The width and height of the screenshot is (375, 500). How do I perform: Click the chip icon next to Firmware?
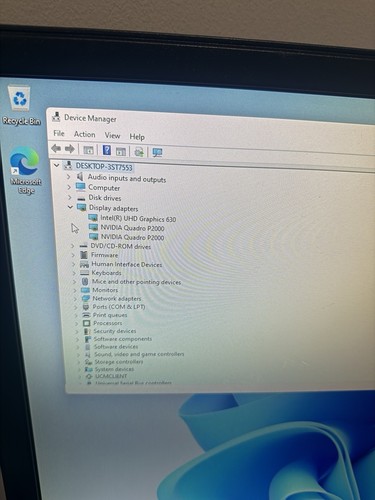[x=84, y=255]
